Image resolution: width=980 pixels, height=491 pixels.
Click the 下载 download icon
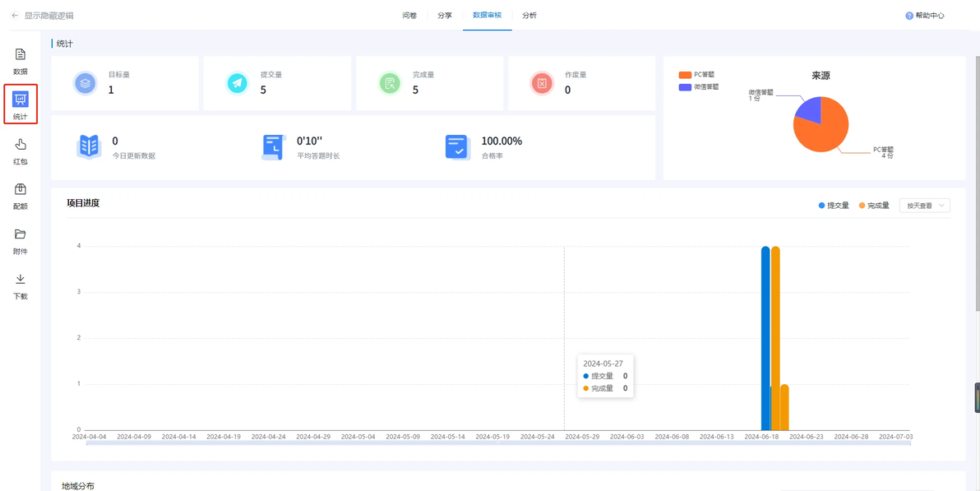pos(20,279)
